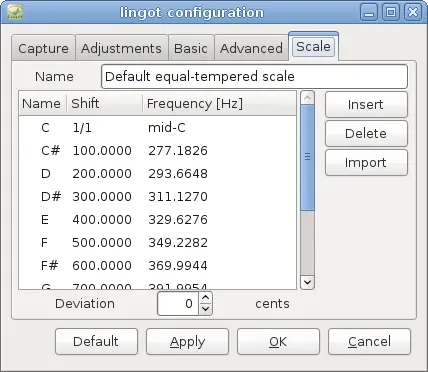Select the F# note row

point(157,266)
